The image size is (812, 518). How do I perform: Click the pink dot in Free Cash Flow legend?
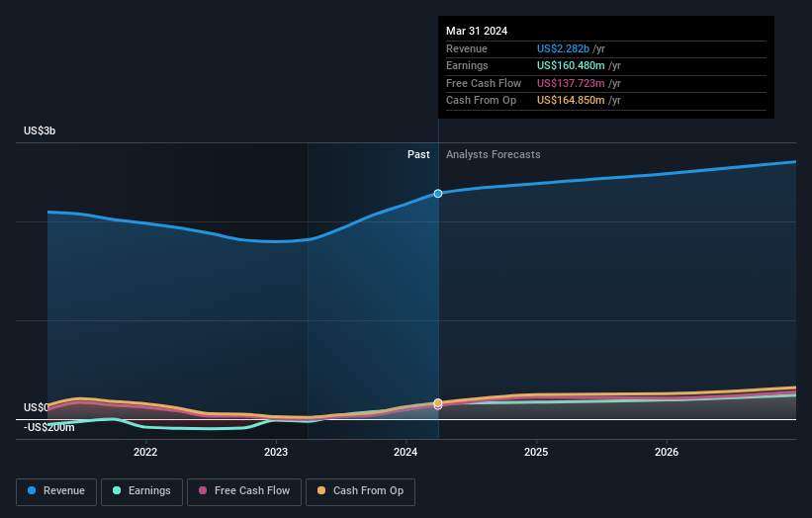click(x=203, y=490)
